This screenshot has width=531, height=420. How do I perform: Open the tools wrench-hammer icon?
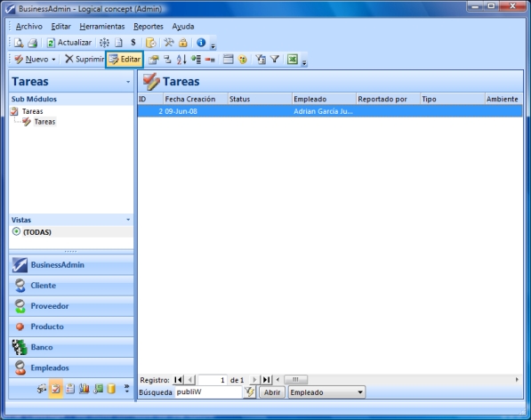click(x=169, y=43)
